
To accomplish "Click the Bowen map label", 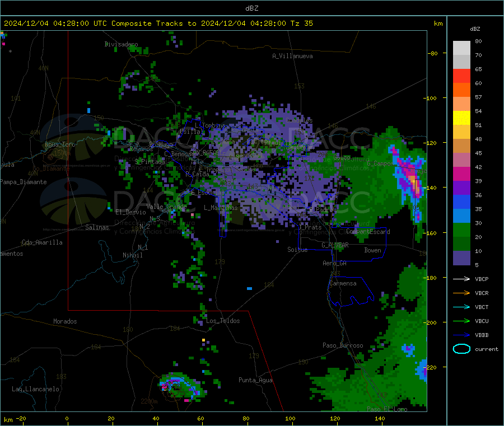I will click(372, 250).
